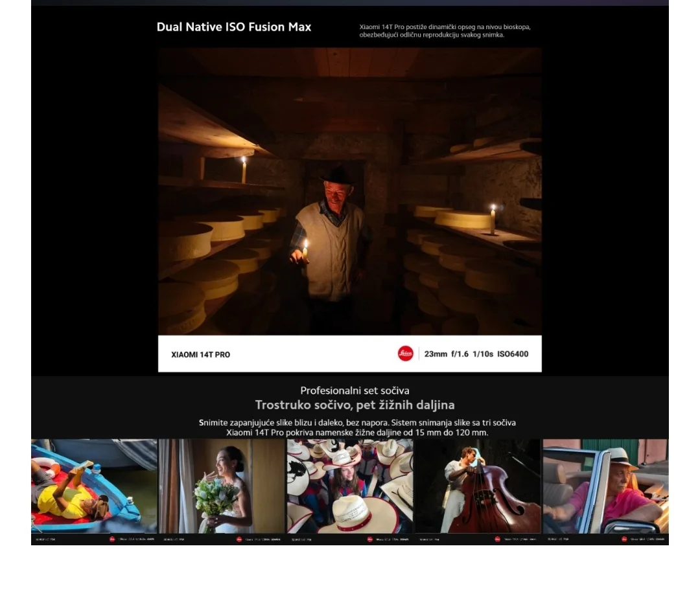
Task: Click the paragraph starting with Snimite zapanjujuće slike
Action: tap(357, 427)
